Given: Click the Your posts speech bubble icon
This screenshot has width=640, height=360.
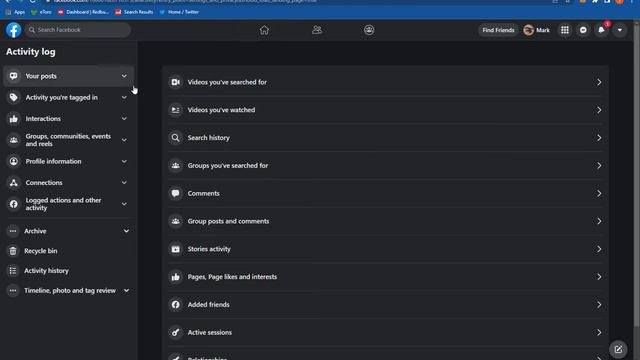Looking at the screenshot, I should click(x=13, y=76).
